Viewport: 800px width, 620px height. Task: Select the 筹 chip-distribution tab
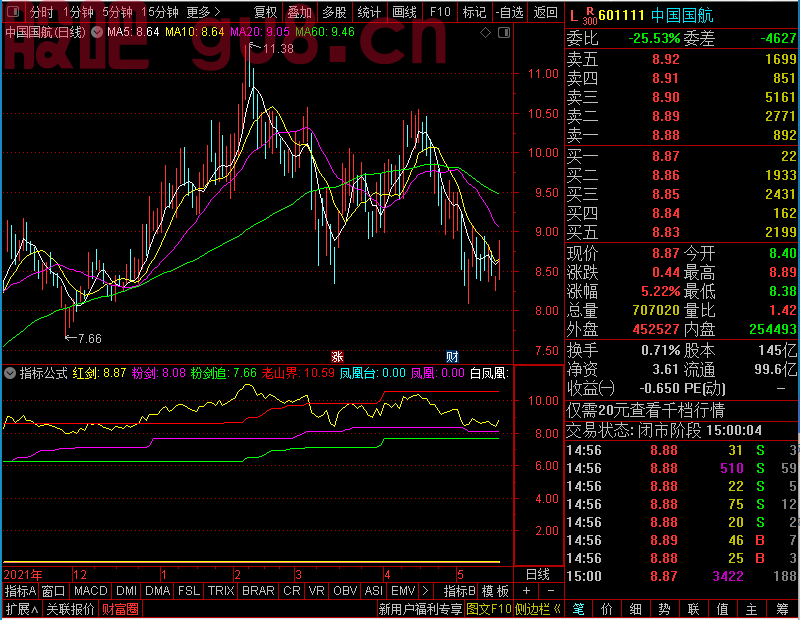click(x=782, y=609)
